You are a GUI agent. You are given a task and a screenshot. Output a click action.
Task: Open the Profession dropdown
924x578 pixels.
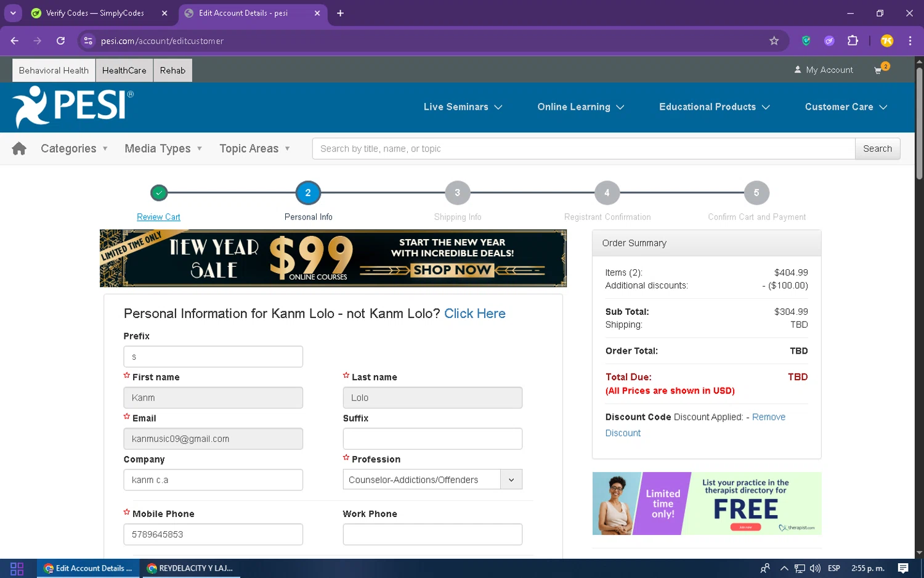click(432, 479)
